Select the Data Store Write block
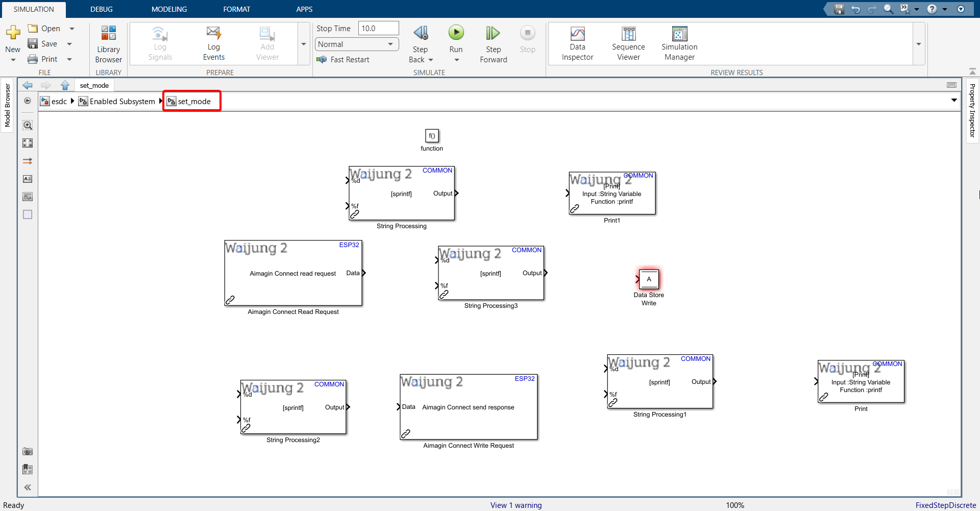The height and width of the screenshot is (511, 980). point(649,279)
